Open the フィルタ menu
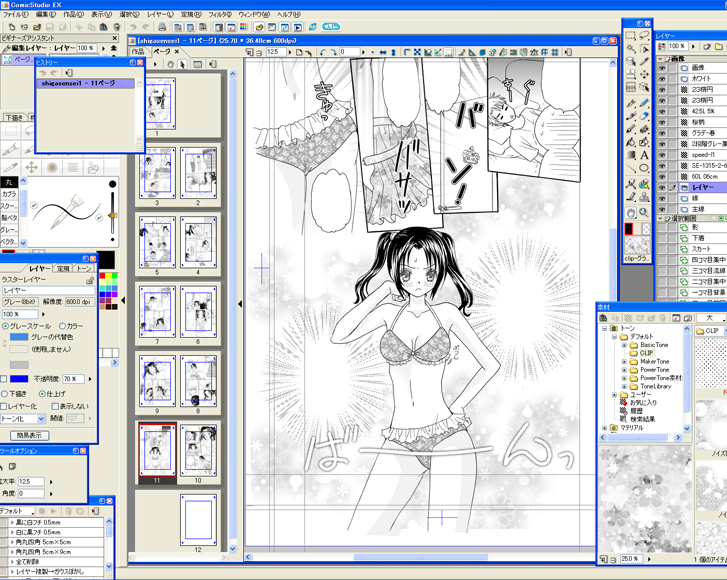The width and height of the screenshot is (727, 580). 220,14
